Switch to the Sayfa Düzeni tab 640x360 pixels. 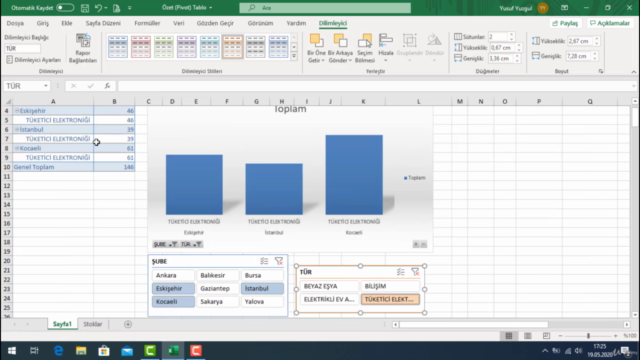pos(103,23)
